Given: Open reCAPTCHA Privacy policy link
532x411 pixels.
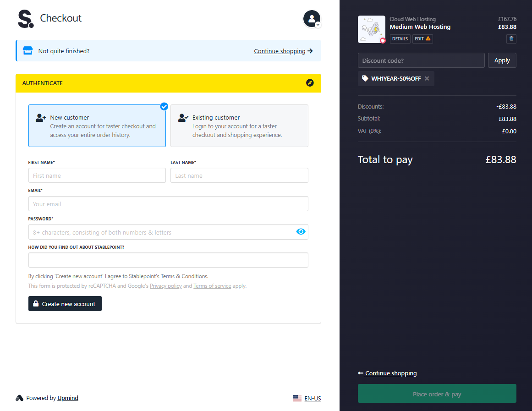Looking at the screenshot, I should [165, 286].
